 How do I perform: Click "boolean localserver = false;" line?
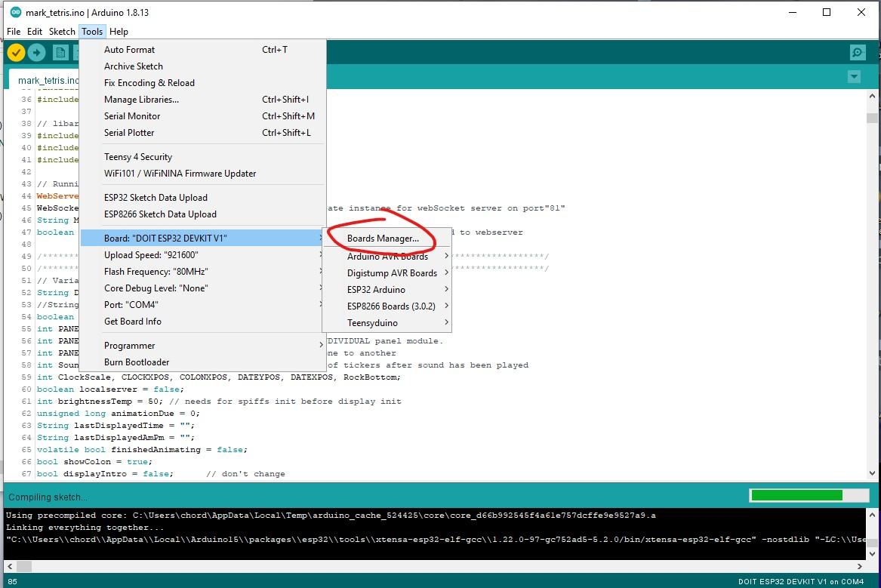tap(110, 389)
